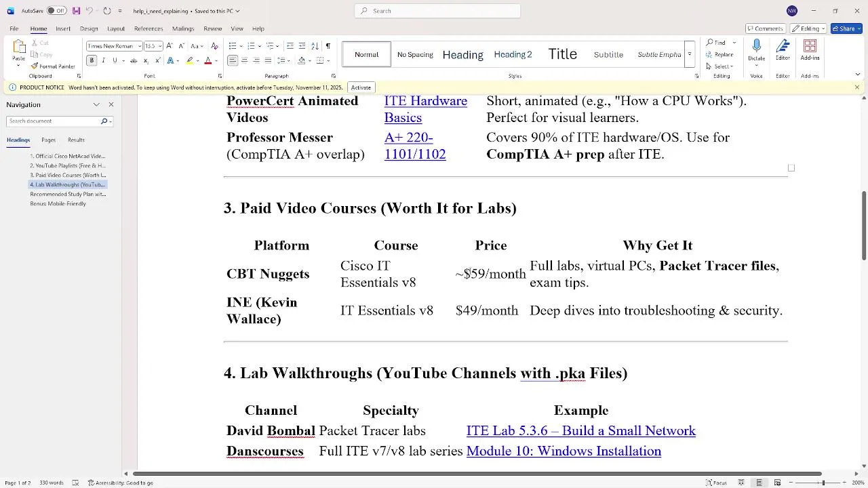The image size is (868, 488).
Task: Open Add-ins from ribbon
Action: click(x=810, y=51)
